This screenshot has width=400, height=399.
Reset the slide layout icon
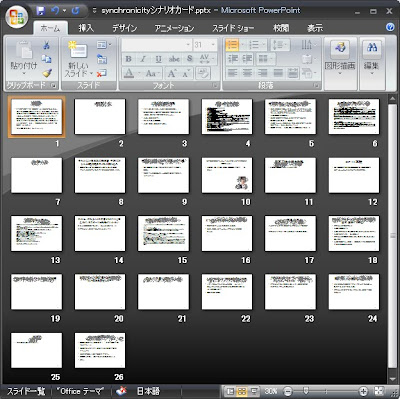102,59
